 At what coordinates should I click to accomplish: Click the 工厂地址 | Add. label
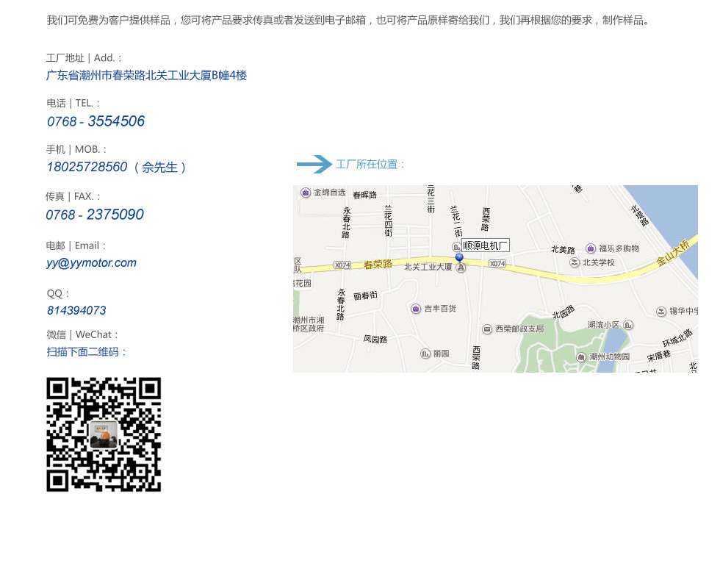click(x=84, y=58)
